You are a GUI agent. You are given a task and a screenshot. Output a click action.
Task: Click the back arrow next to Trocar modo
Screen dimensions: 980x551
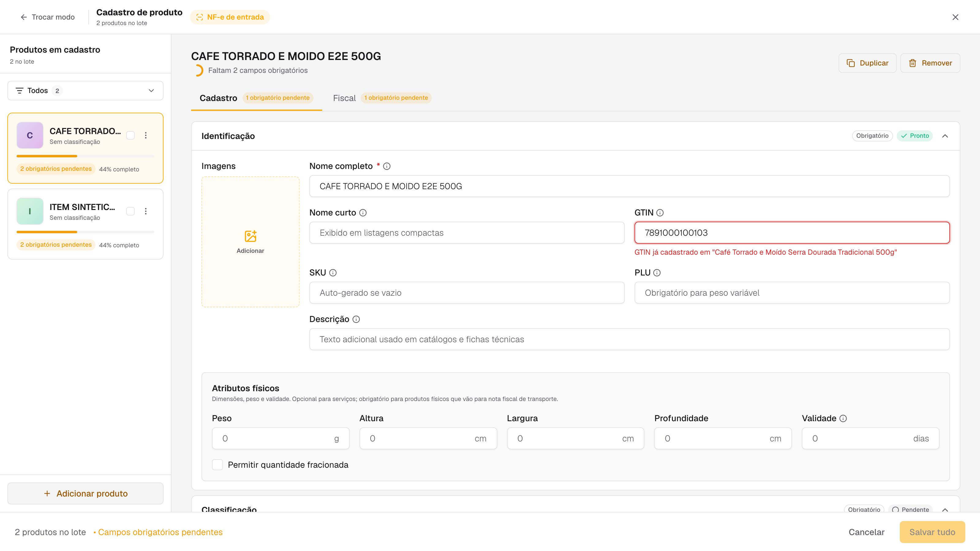(x=24, y=17)
